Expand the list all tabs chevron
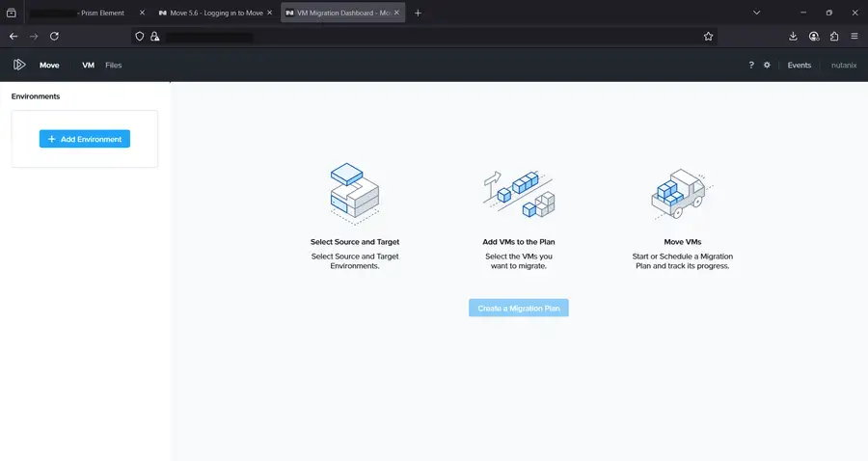The height and width of the screenshot is (461, 868). pos(756,13)
